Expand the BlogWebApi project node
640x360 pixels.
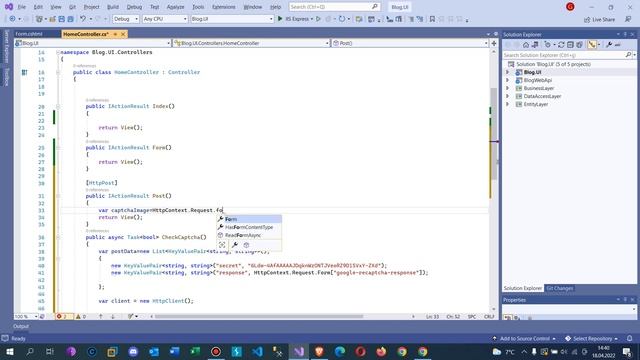pyautogui.click(x=508, y=80)
